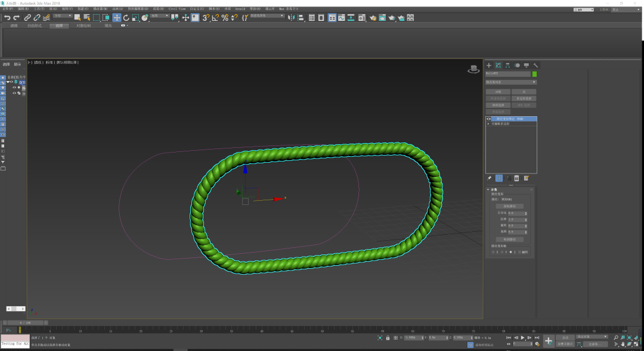
Task: Open the Schematic View icon
Action: click(x=351, y=18)
